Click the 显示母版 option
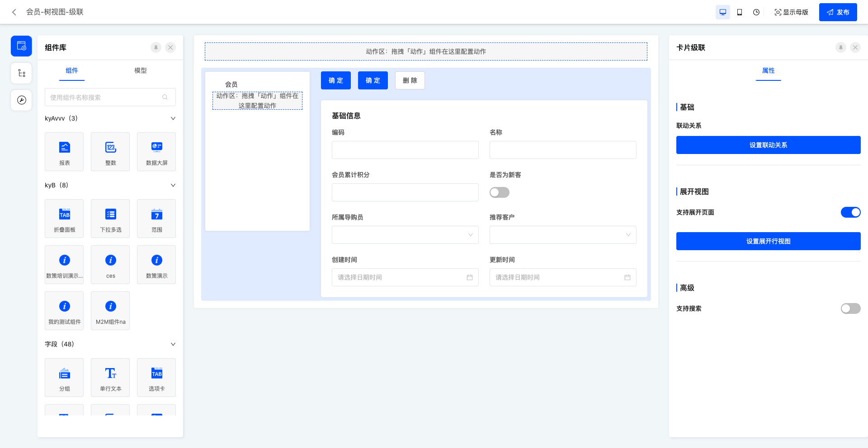The image size is (868, 448). [791, 12]
